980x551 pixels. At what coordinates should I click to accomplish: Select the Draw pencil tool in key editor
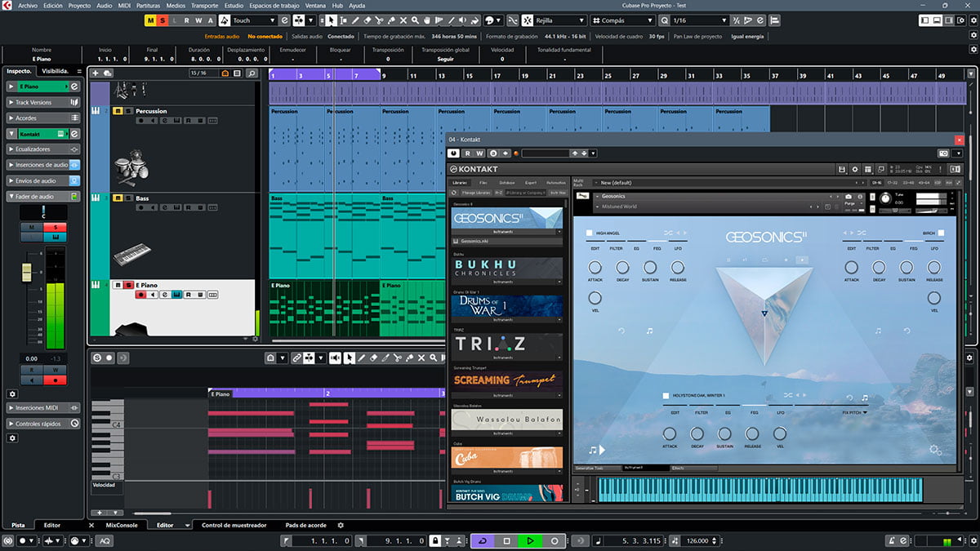(x=362, y=358)
